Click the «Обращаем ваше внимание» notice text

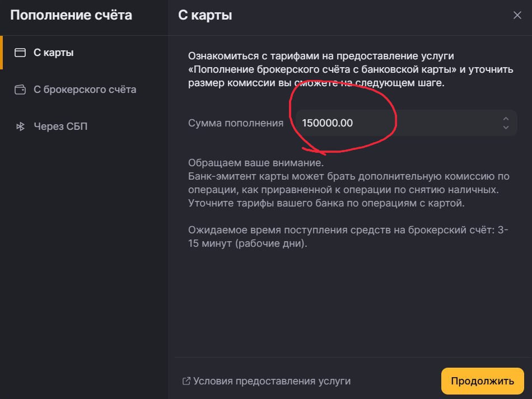click(256, 163)
